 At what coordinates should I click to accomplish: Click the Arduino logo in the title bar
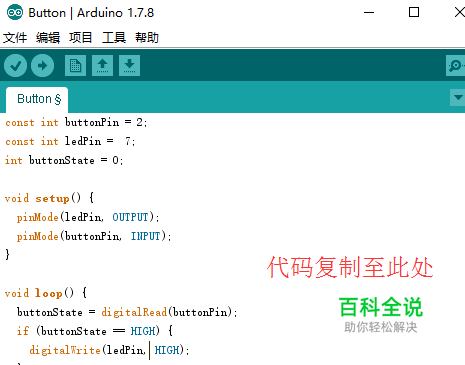(x=15, y=13)
